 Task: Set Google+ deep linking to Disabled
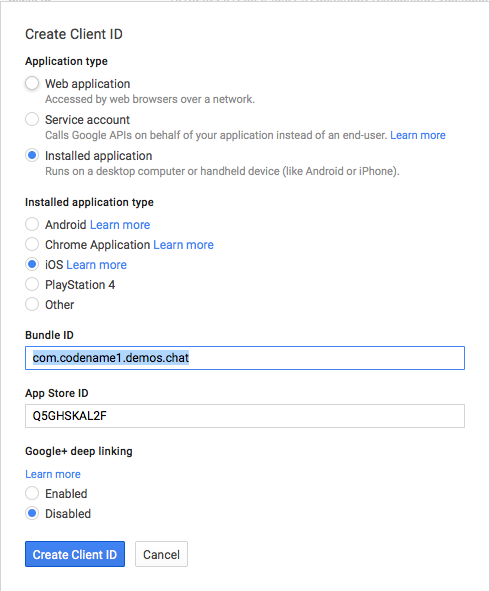pos(32,513)
